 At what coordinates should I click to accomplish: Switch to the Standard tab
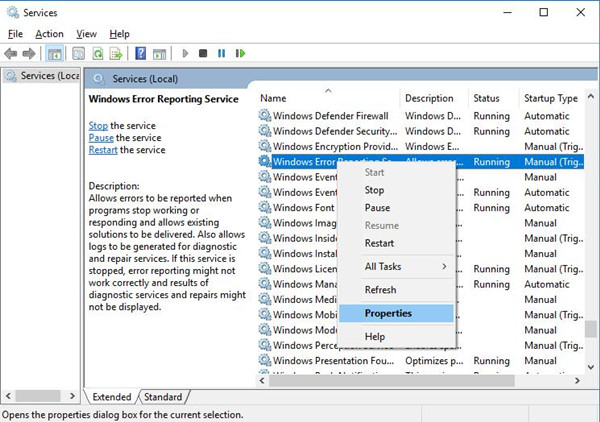[x=163, y=397]
